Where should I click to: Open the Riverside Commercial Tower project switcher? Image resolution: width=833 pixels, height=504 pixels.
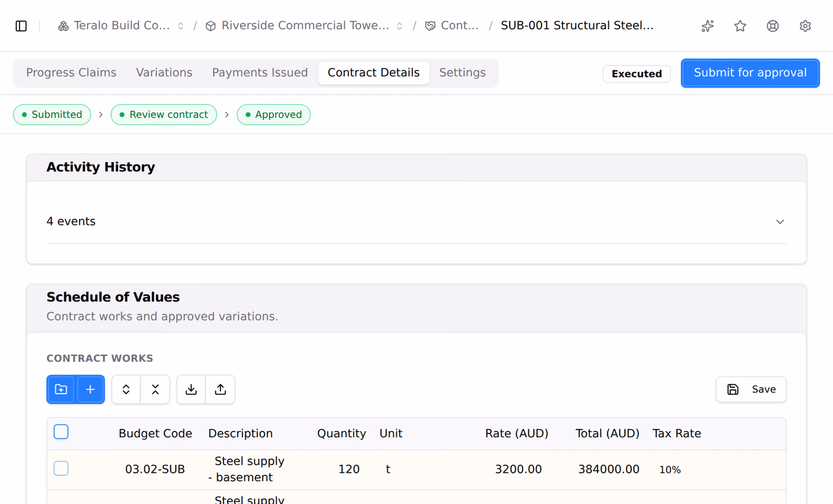pos(399,26)
